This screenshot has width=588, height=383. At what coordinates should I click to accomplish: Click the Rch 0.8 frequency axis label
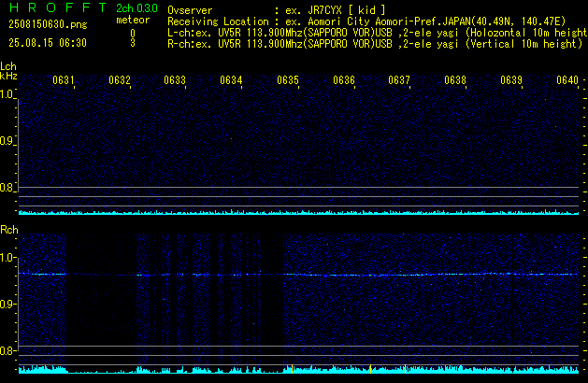pos(7,350)
